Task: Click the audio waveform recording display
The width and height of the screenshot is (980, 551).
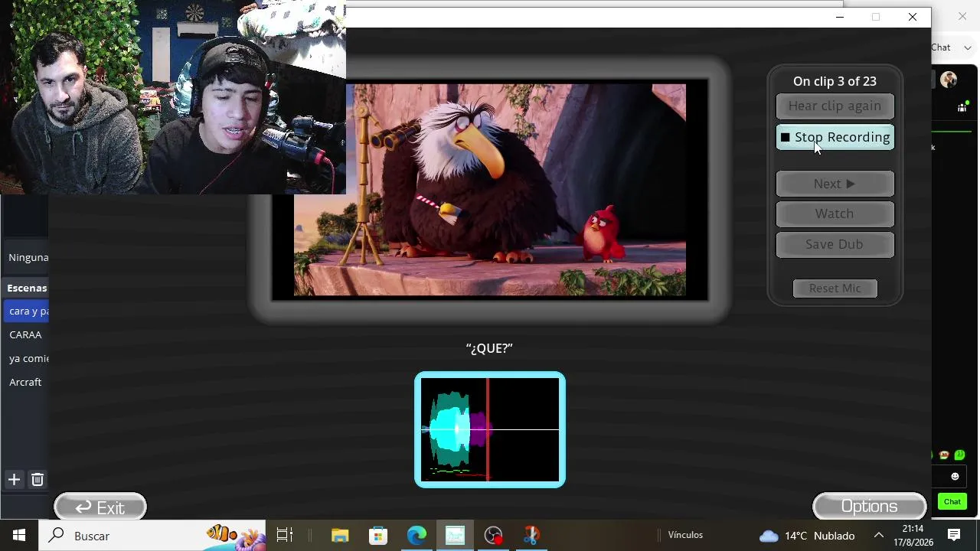Action: [x=490, y=429]
